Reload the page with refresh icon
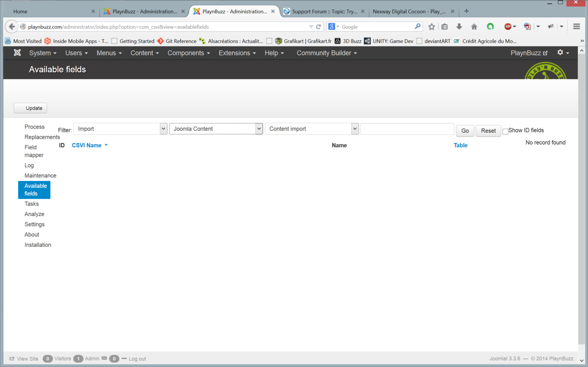The height and width of the screenshot is (367, 588). [x=318, y=27]
